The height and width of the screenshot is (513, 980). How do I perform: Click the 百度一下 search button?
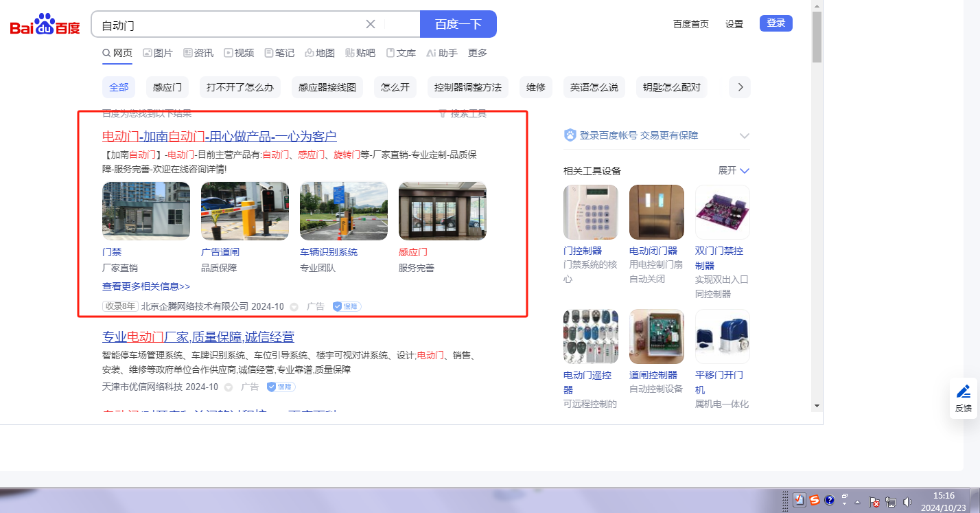458,24
